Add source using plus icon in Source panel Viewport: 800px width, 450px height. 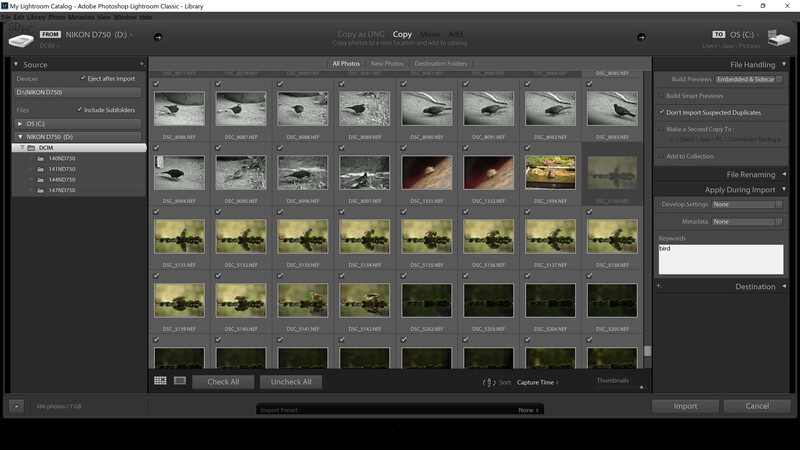pos(142,64)
